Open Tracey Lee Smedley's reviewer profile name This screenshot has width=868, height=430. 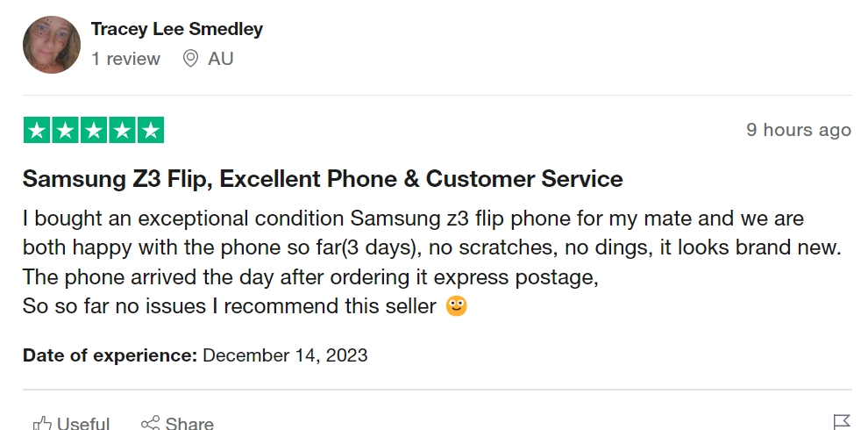(177, 29)
